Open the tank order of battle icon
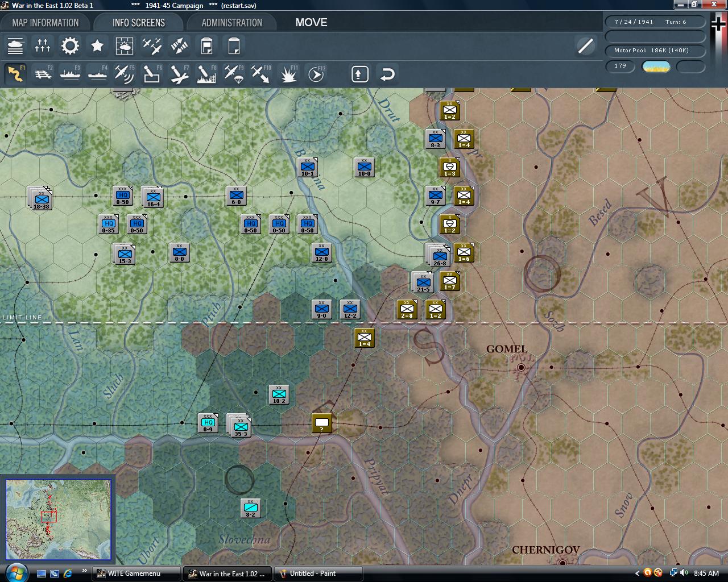The width and height of the screenshot is (728, 582). point(16,46)
